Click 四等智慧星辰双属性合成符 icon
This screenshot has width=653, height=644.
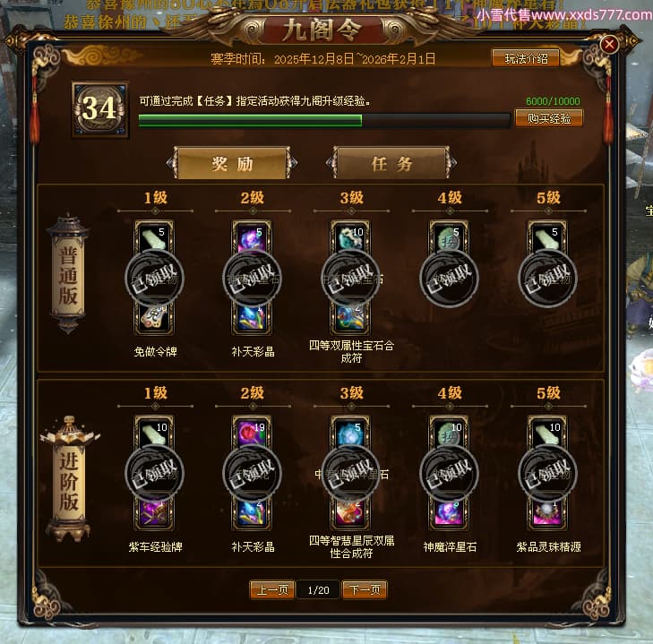click(350, 513)
